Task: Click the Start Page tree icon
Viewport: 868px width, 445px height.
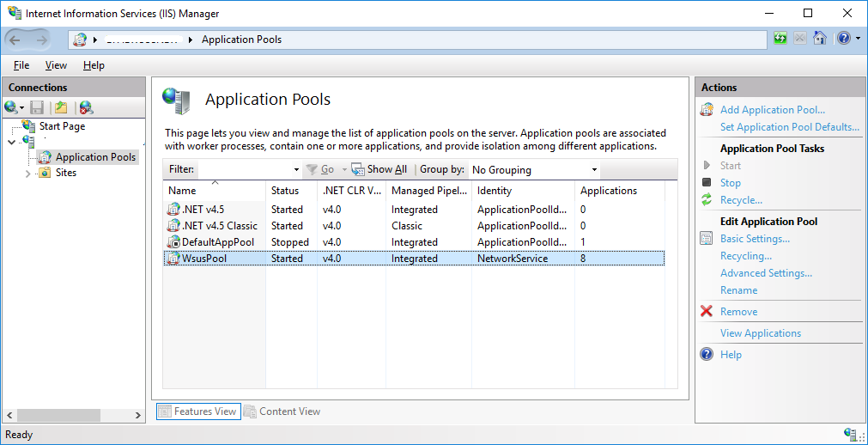Action: pos(29,125)
